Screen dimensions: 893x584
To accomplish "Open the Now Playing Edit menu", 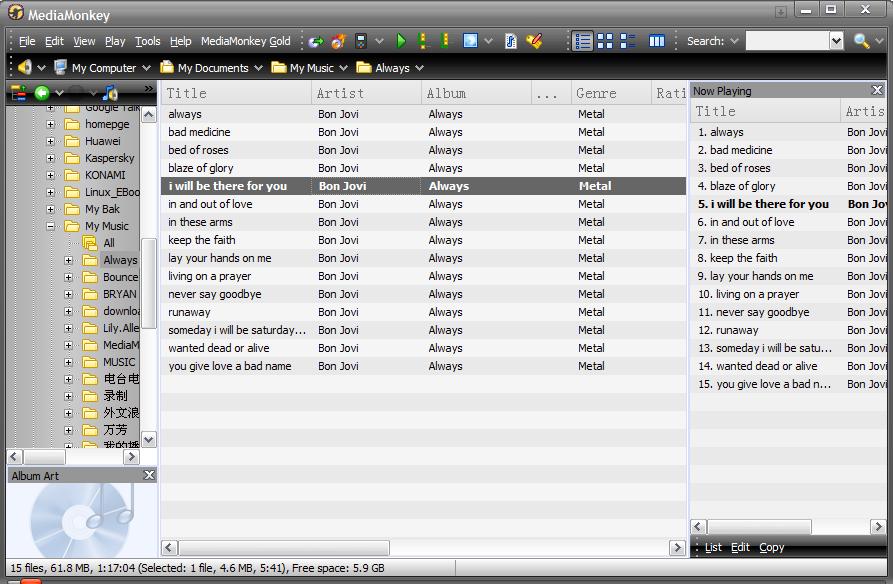I will [740, 547].
